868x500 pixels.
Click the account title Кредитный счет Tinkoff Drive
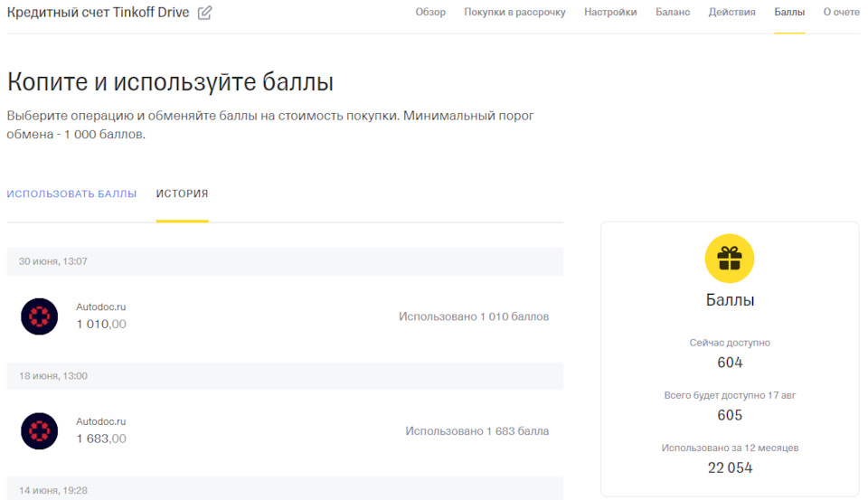click(x=98, y=12)
